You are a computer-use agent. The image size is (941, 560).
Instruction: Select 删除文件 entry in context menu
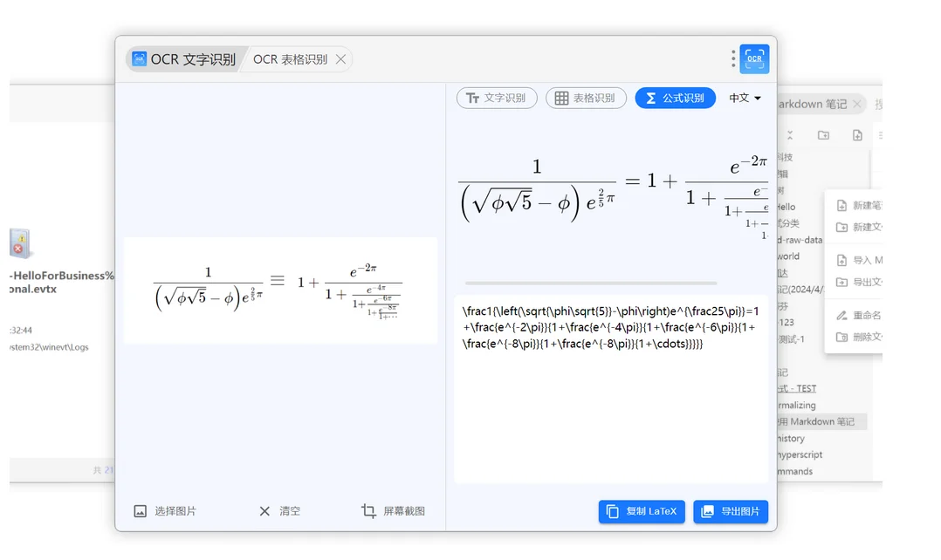859,337
